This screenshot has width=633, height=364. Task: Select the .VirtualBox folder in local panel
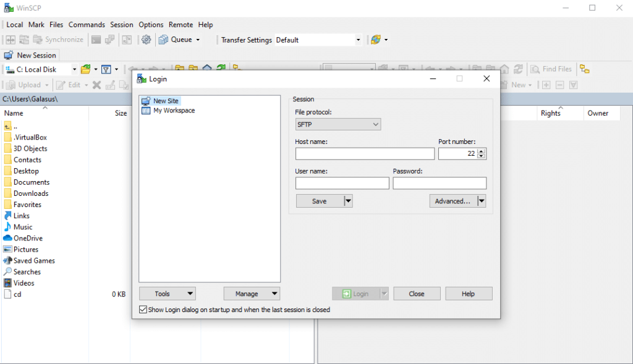click(26, 137)
